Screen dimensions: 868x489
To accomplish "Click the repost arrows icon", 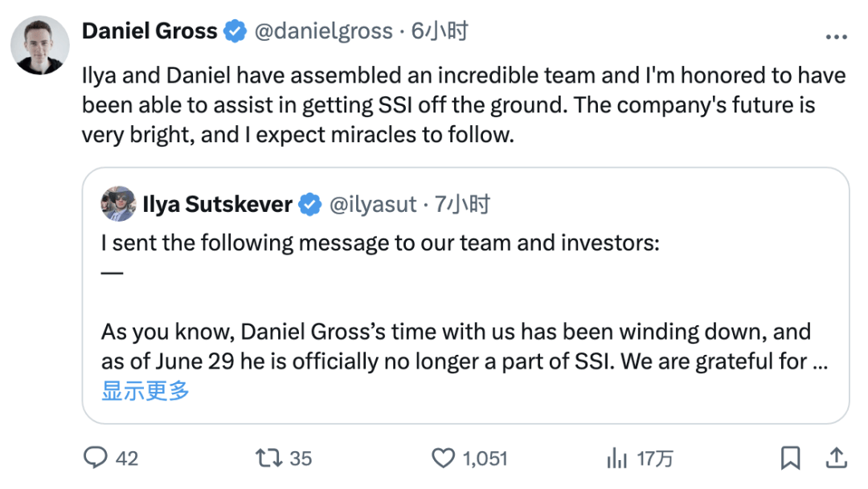I will [x=269, y=458].
